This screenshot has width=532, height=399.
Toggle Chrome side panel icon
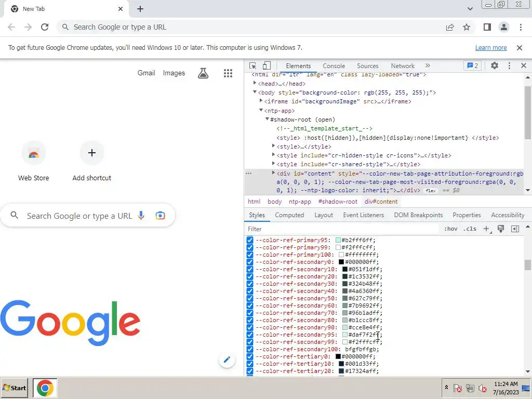click(x=487, y=27)
